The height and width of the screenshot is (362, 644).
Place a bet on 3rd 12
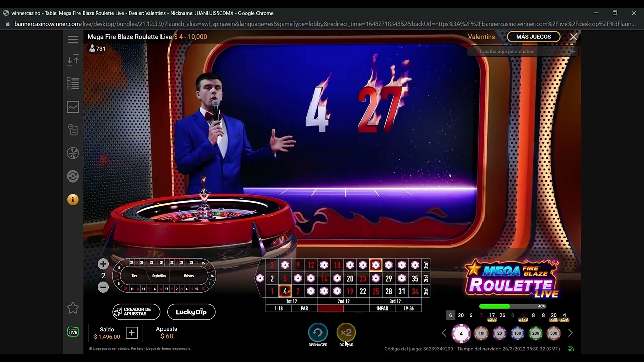pyautogui.click(x=395, y=301)
